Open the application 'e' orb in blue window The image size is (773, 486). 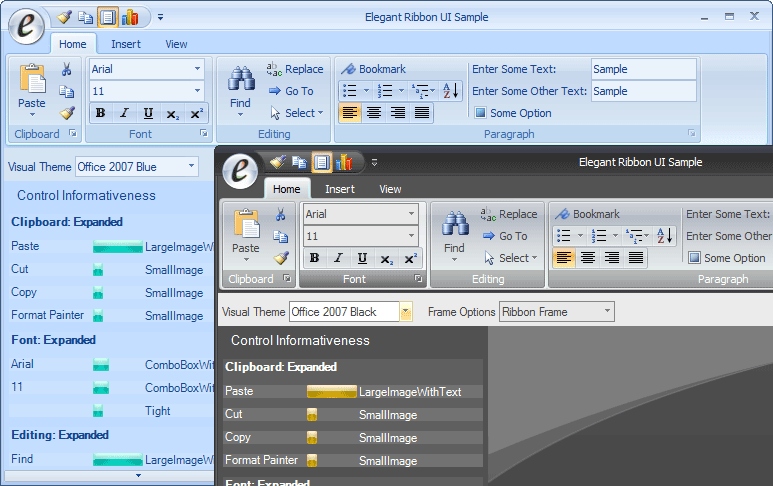(x=27, y=26)
